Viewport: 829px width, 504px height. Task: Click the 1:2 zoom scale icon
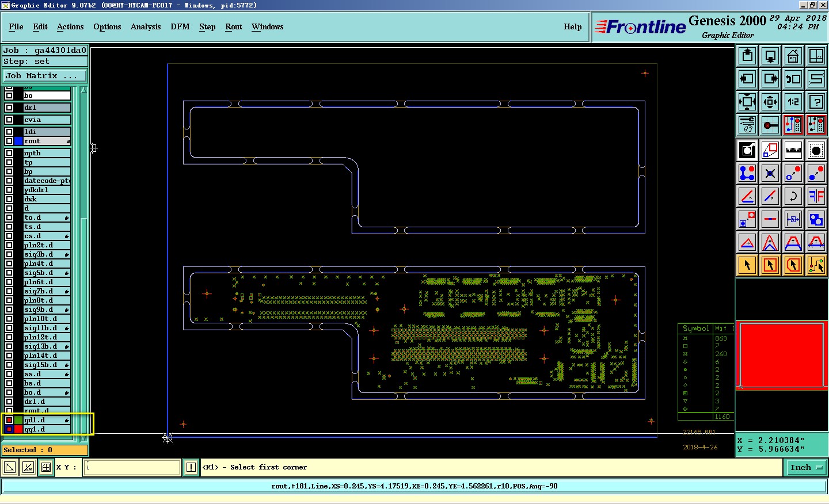pyautogui.click(x=793, y=102)
